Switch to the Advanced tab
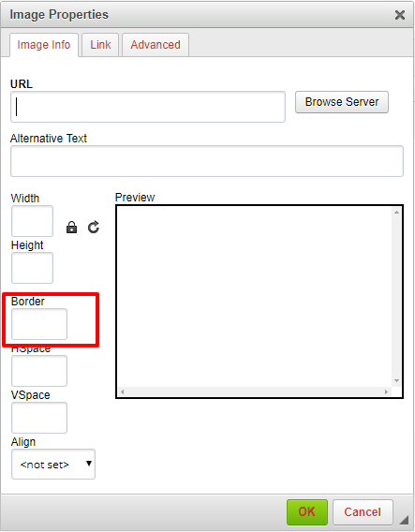This screenshot has height=532, width=415. click(156, 45)
